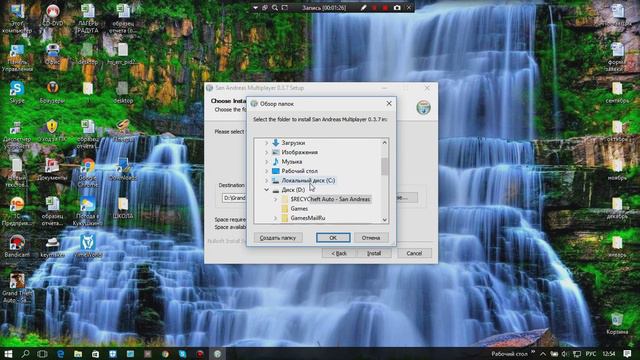Open the Grand Theft Auto desktop shortcut
The image size is (640, 360).
(x=17, y=288)
